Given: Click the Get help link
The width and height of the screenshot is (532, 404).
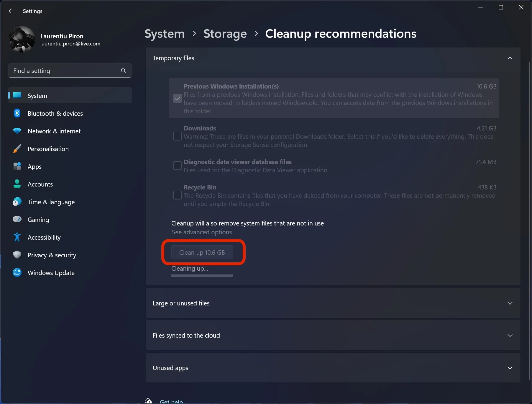Looking at the screenshot, I should (171, 402).
